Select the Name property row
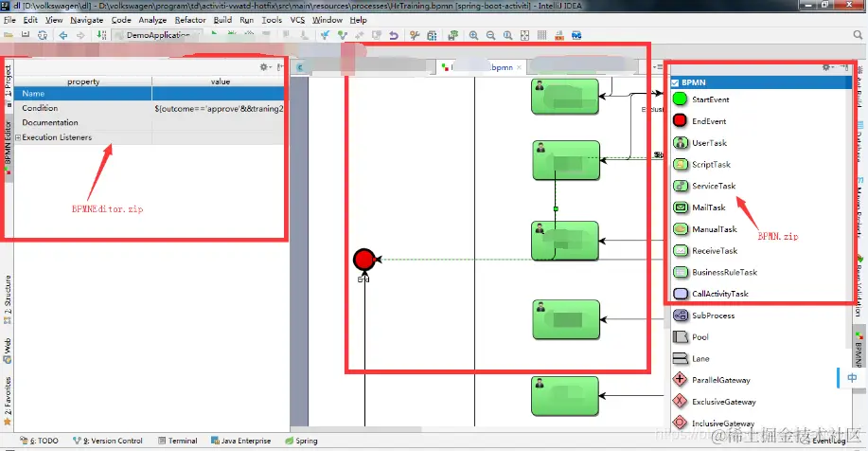This screenshot has width=868, height=451. click(149, 94)
